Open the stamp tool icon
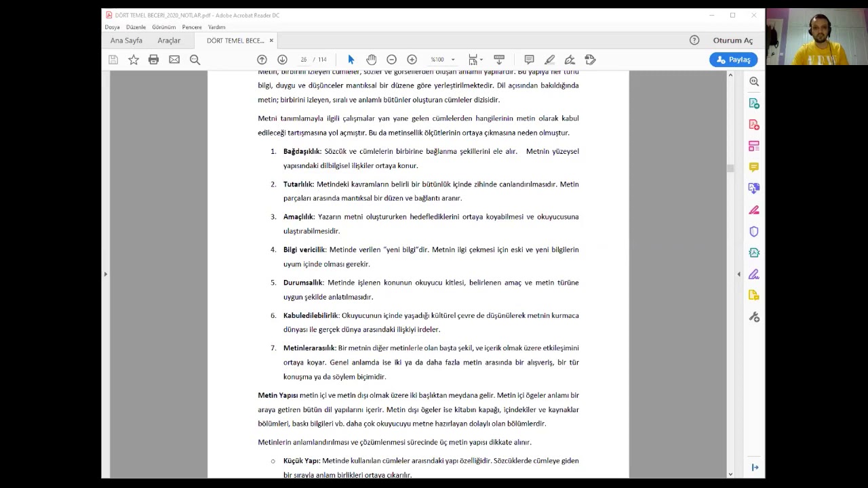The width and height of the screenshot is (868, 488). (590, 60)
